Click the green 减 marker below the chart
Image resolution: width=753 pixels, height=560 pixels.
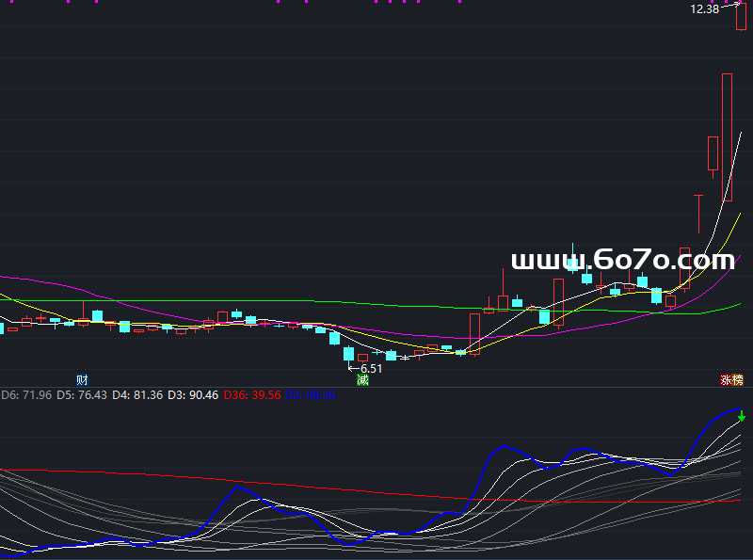click(361, 380)
